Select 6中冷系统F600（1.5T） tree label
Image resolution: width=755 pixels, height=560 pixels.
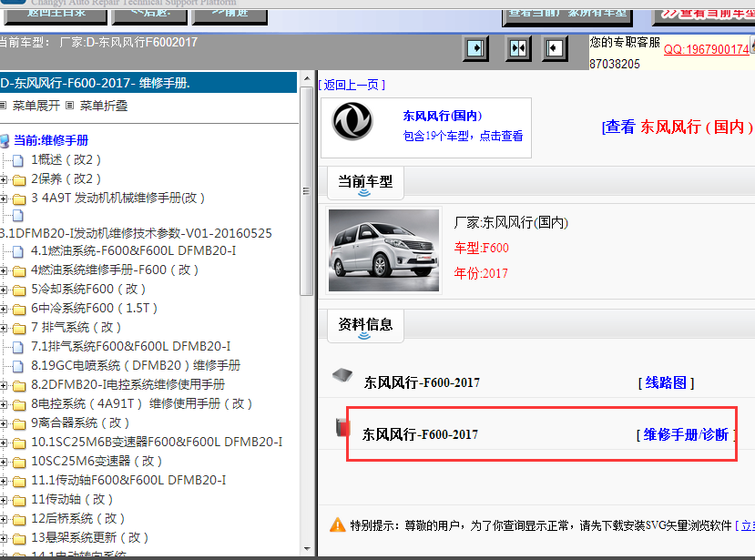[95, 308]
